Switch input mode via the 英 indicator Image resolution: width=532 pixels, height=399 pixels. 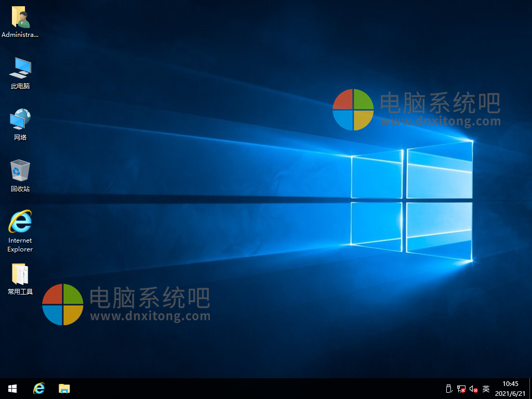click(x=485, y=389)
